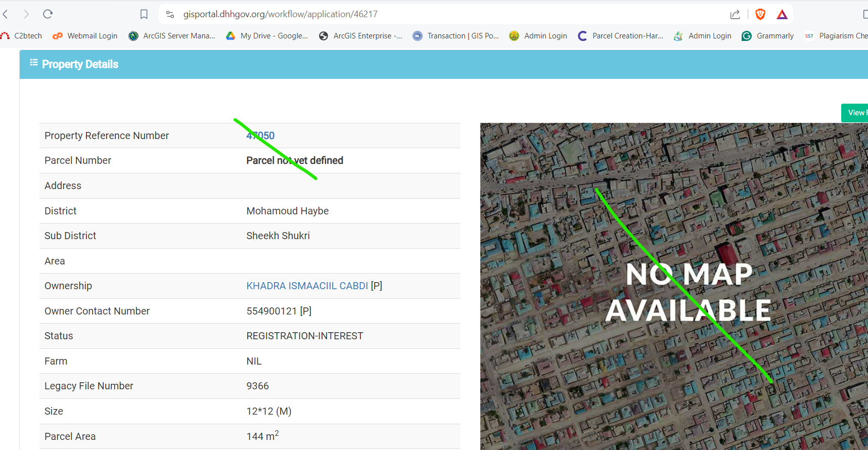Click the share page icon
The width and height of the screenshot is (868, 450).
(x=735, y=14)
